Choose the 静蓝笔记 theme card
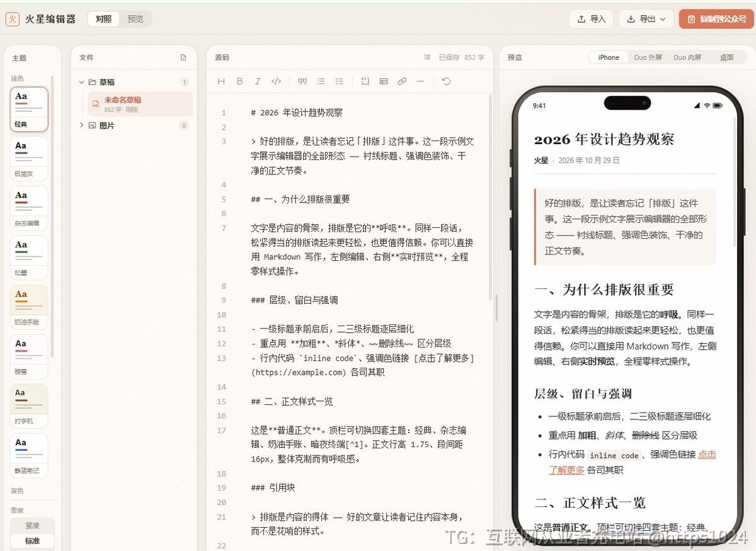The width and height of the screenshot is (756, 551). pos(29,455)
